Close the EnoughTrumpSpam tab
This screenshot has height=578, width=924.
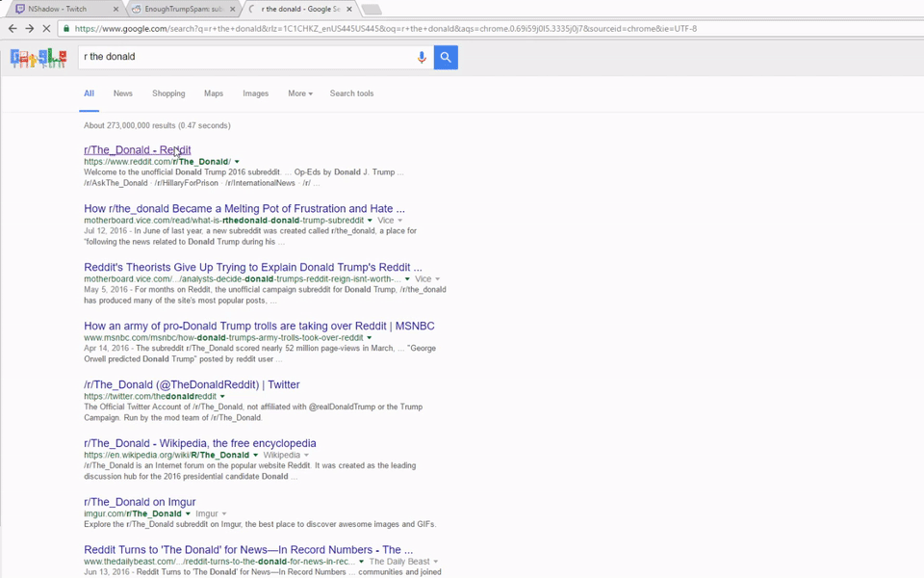pos(233,9)
